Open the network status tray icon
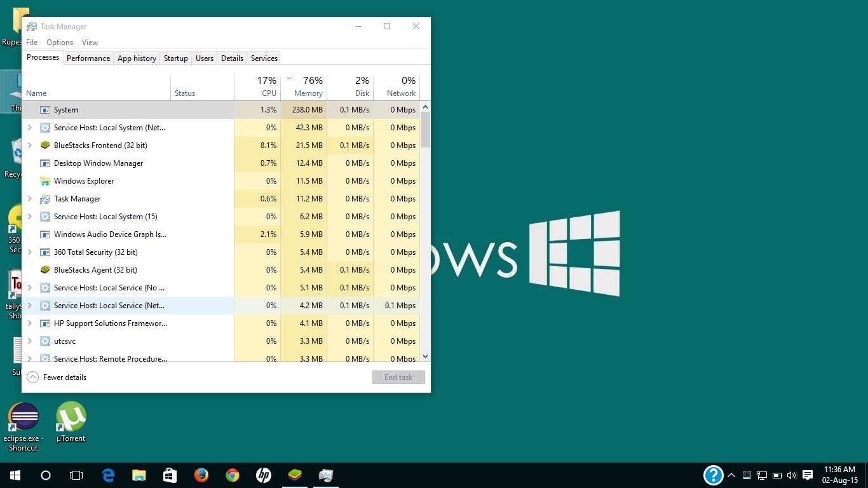Image resolution: width=868 pixels, height=488 pixels. (762, 475)
